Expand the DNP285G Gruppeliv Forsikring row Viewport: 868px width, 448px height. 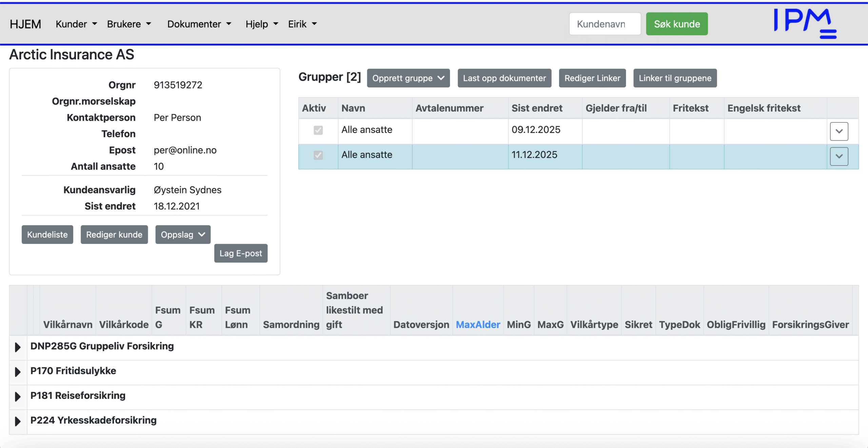click(18, 347)
